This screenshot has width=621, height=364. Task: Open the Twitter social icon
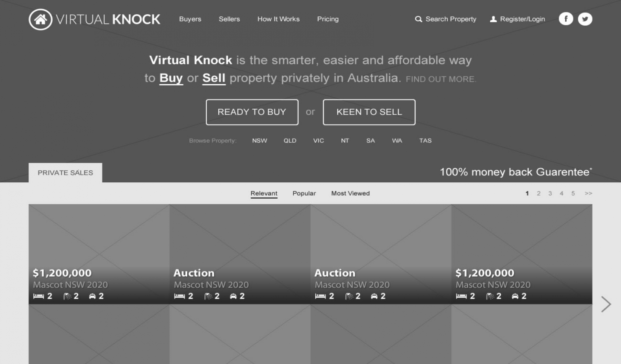pos(585,19)
